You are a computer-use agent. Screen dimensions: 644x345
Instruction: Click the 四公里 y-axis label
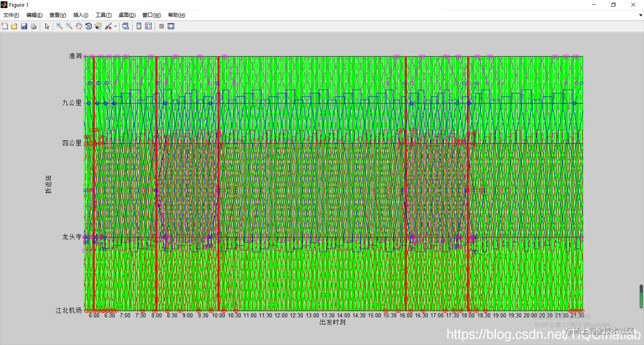tap(72, 143)
